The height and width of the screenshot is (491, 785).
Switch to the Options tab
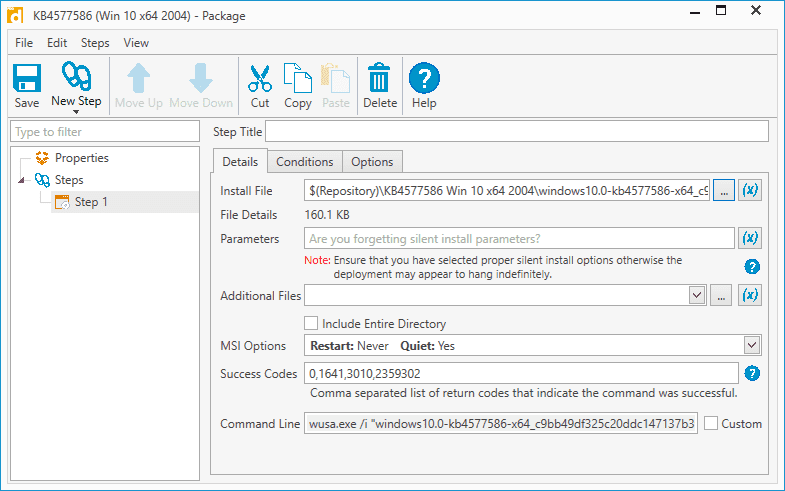tap(372, 162)
